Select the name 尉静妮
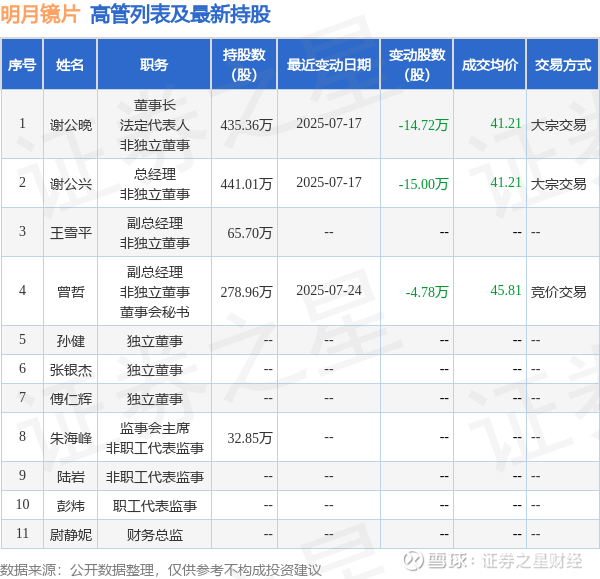 (71, 535)
